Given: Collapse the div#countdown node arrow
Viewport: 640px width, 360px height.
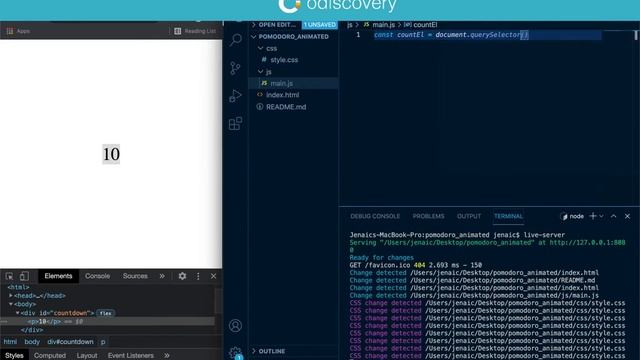Looking at the screenshot, I should [18, 313].
